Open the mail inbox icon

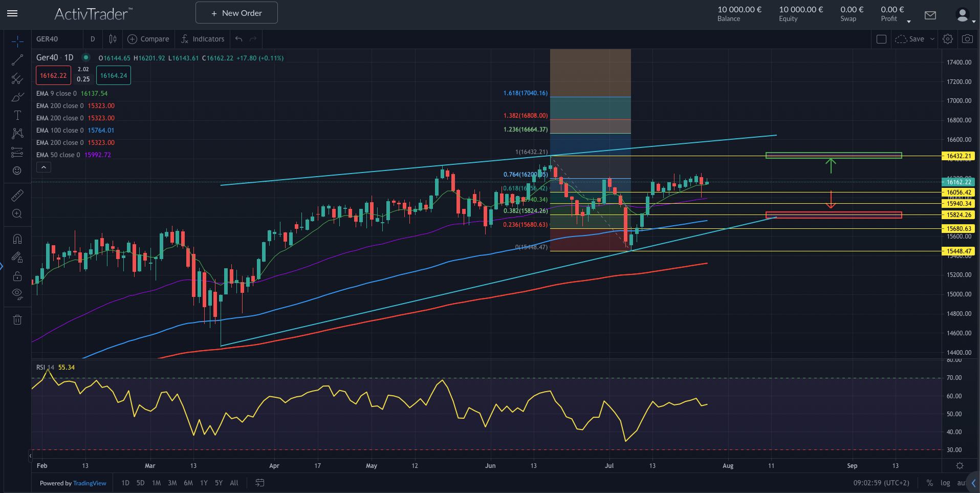(x=930, y=15)
